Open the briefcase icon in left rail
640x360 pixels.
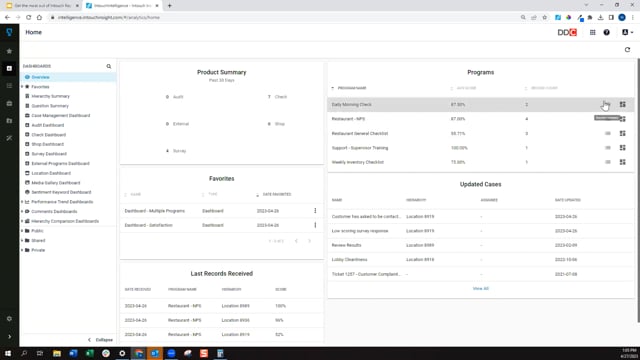(9, 103)
